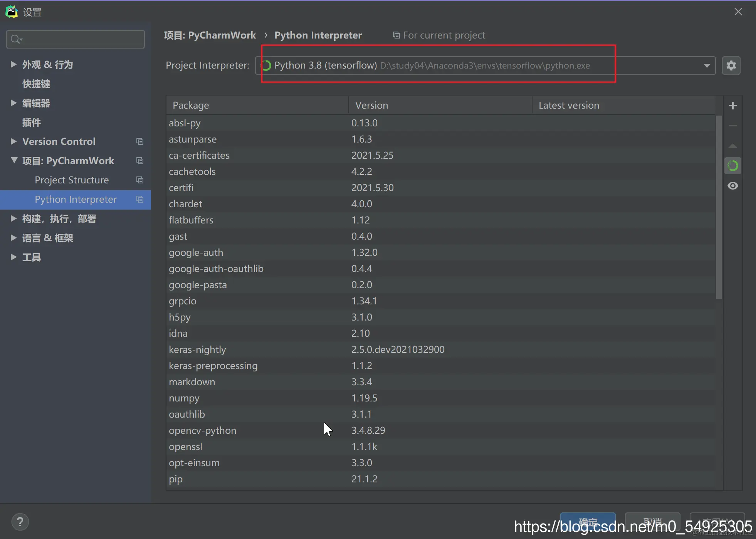The height and width of the screenshot is (539, 756).
Task: Click the help question mark button
Action: point(20,522)
